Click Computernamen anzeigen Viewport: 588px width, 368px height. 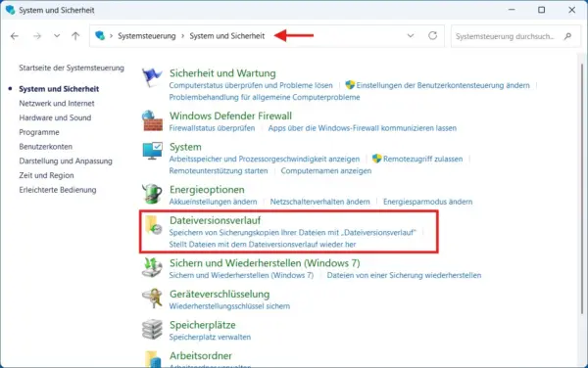click(326, 170)
